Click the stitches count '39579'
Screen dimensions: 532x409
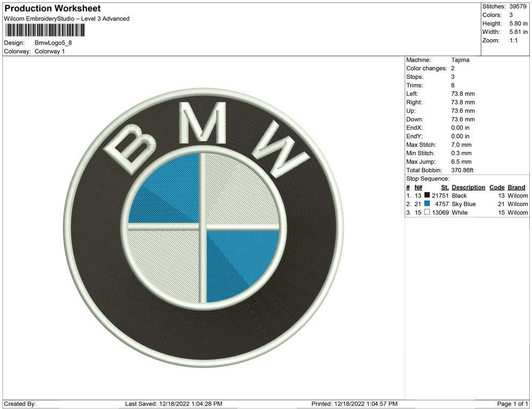517,6
